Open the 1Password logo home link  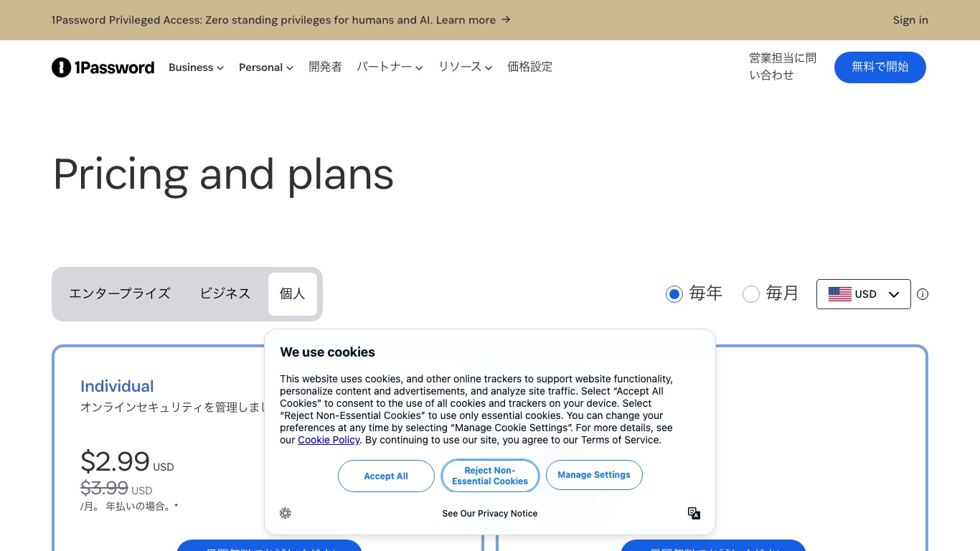103,67
